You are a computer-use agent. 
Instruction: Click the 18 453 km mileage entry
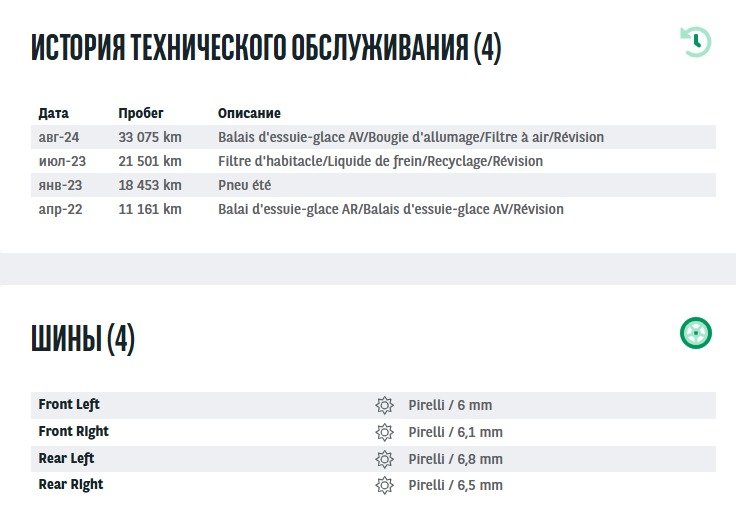[150, 185]
